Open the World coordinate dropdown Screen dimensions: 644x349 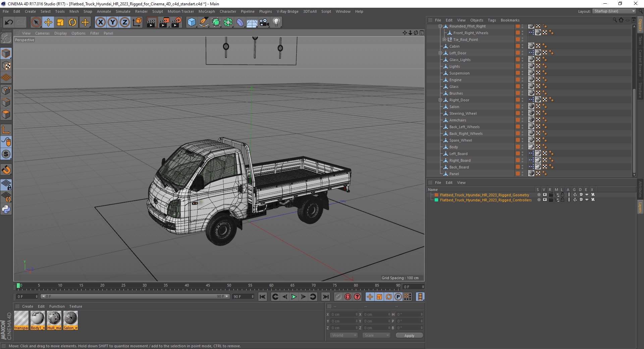(x=344, y=335)
